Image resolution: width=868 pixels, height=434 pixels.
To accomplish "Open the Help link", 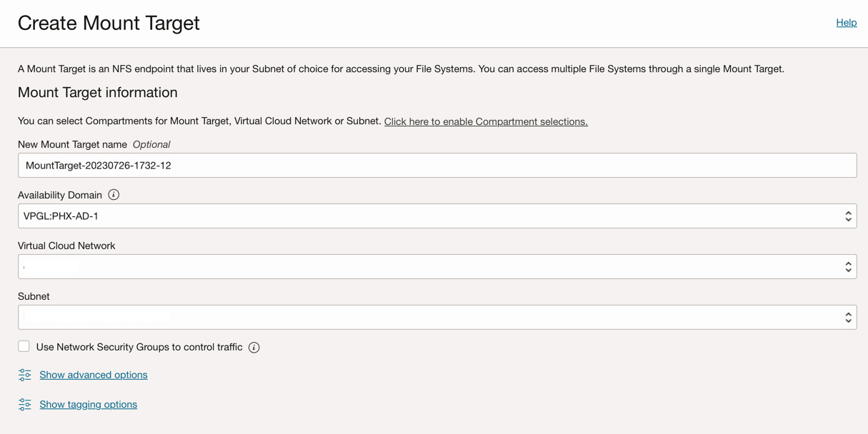I will (x=846, y=23).
